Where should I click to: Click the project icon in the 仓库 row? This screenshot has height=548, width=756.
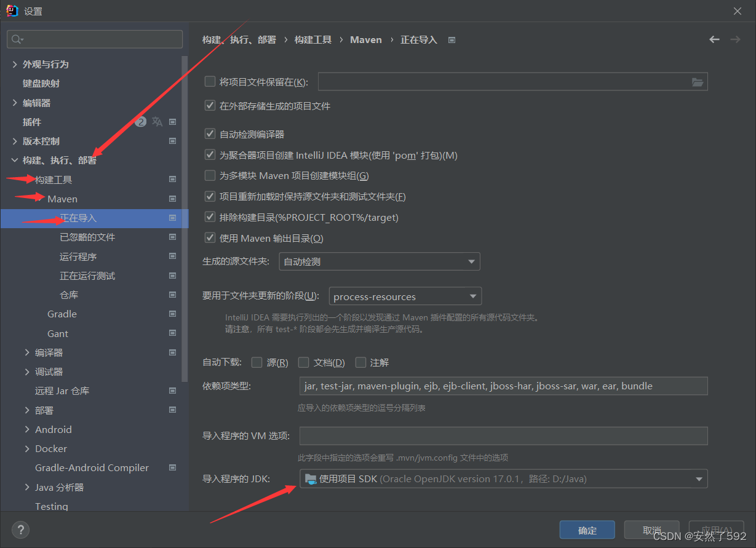pyautogui.click(x=172, y=295)
